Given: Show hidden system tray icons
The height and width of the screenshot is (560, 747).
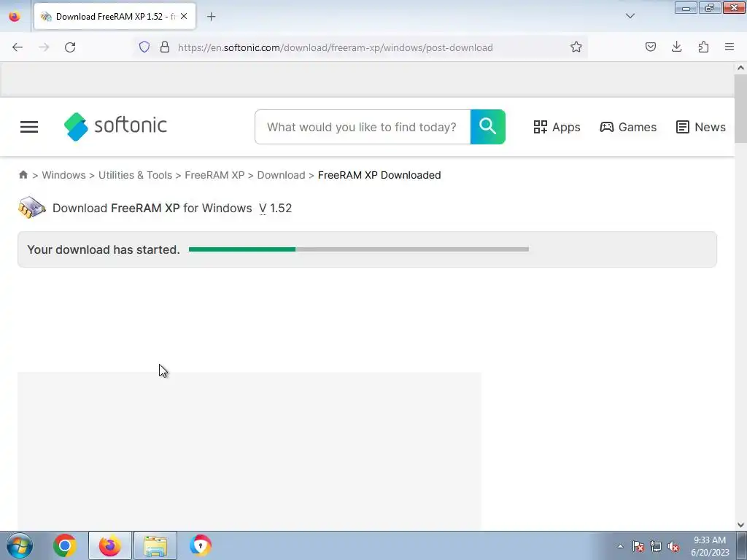Looking at the screenshot, I should point(620,546).
